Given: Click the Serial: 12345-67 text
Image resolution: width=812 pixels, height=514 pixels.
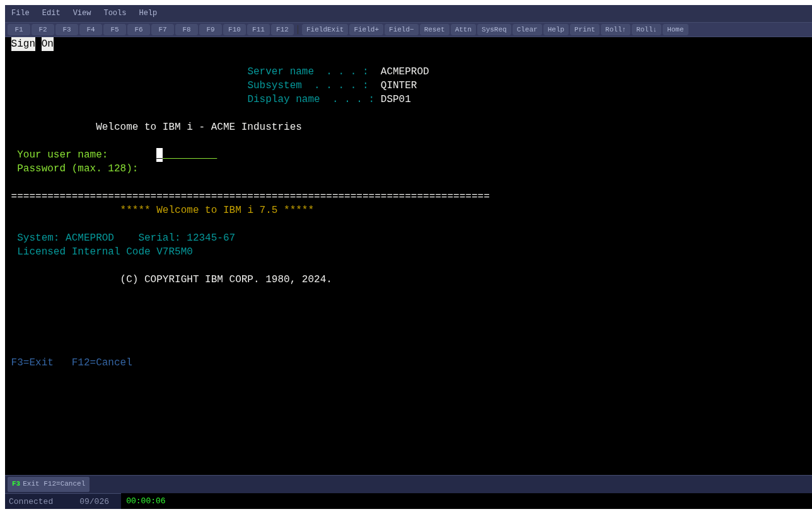Looking at the screenshot, I should coord(187,238).
